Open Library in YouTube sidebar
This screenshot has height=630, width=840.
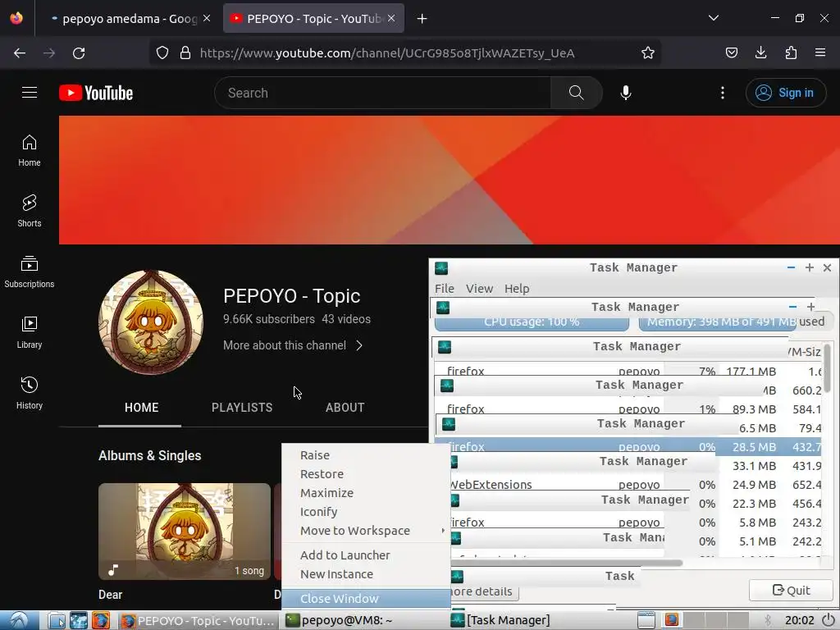[x=30, y=332]
